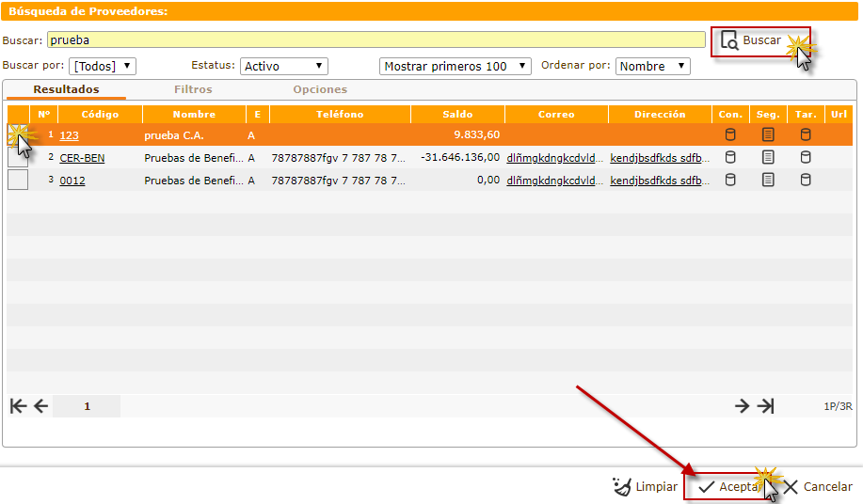Sort by the Nombre column header

(x=194, y=114)
